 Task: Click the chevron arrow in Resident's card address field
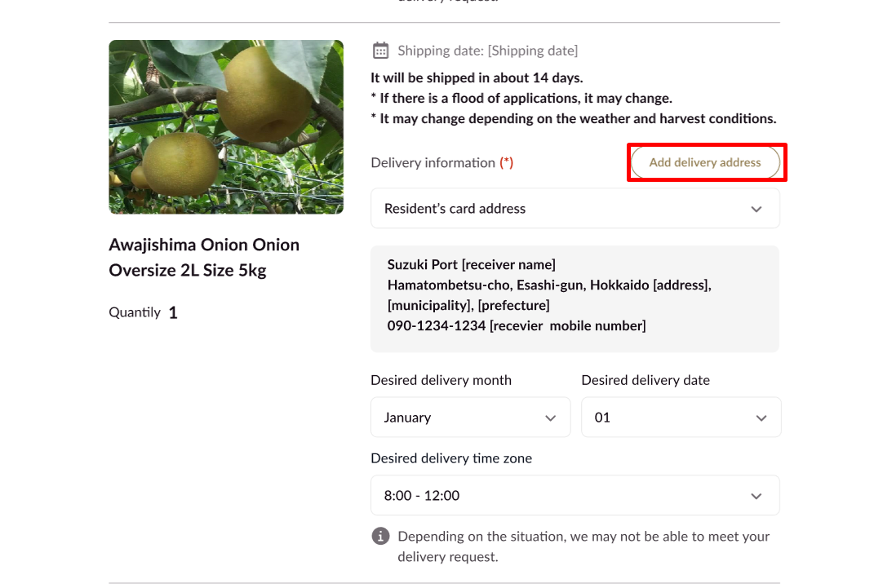tap(756, 209)
